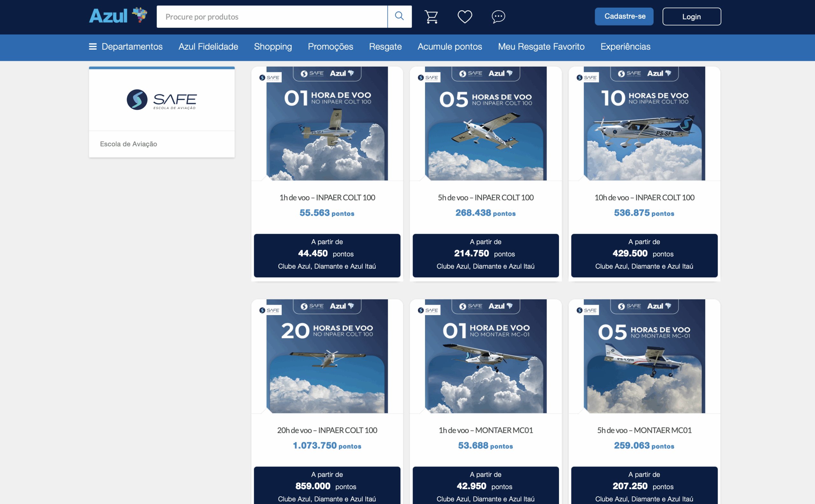
Task: Click the search magnifier icon
Action: (x=399, y=16)
